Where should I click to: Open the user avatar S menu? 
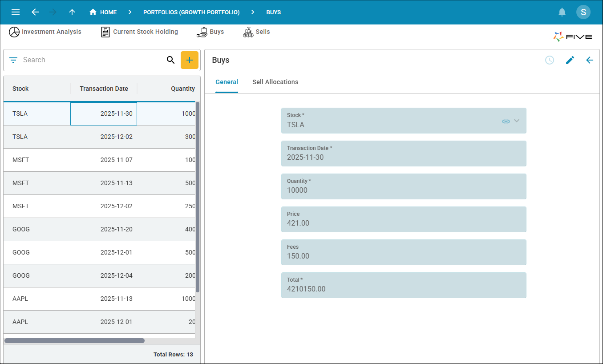pos(583,12)
